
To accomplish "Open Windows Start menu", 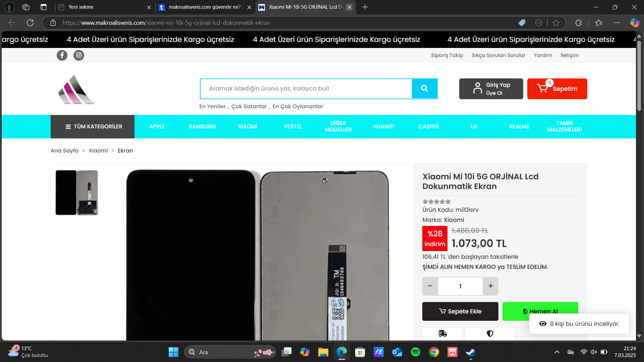I will pos(173,352).
